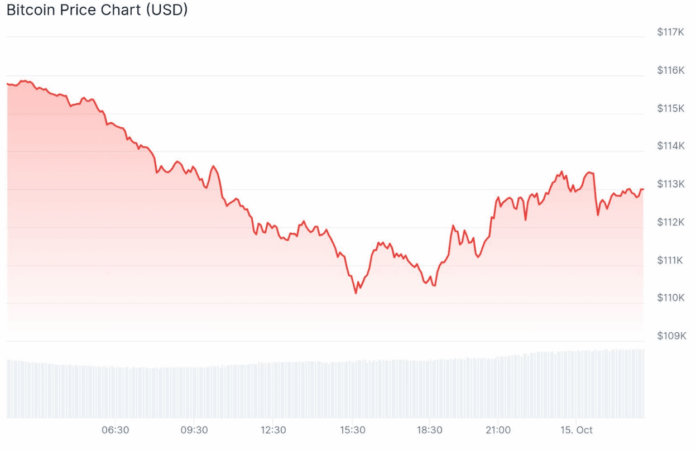Select the 15:30 time axis label
Image resolution: width=696 pixels, height=450 pixels.
pyautogui.click(x=351, y=430)
